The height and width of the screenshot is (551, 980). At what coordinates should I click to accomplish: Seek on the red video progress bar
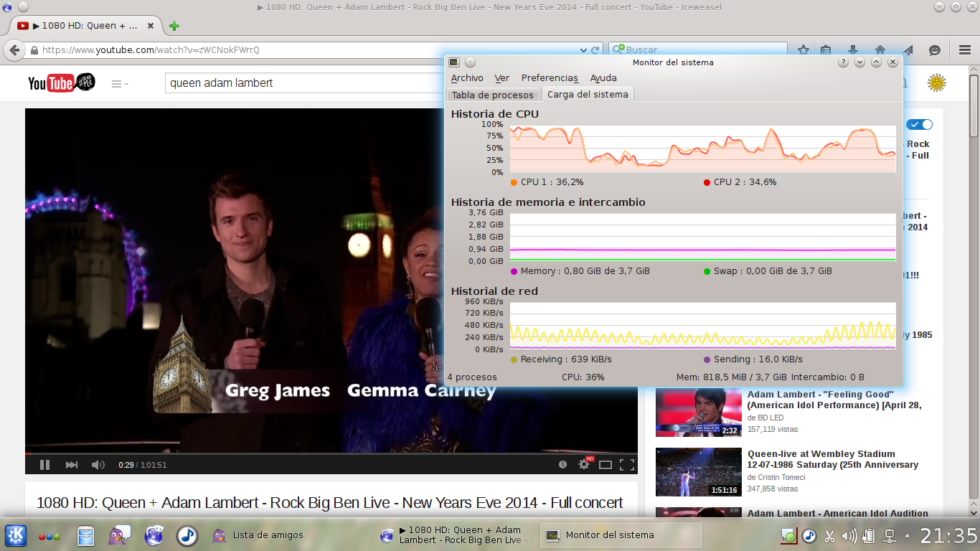pyautogui.click(x=331, y=453)
